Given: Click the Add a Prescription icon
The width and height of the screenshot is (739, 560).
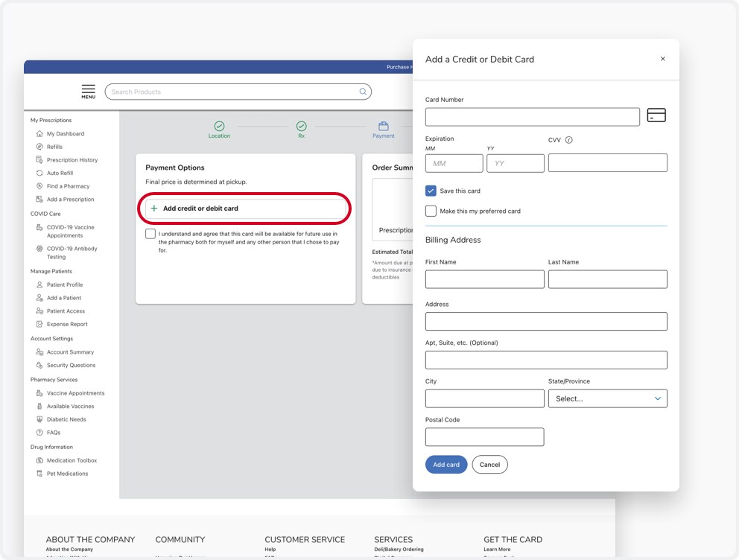Looking at the screenshot, I should 39,200.
